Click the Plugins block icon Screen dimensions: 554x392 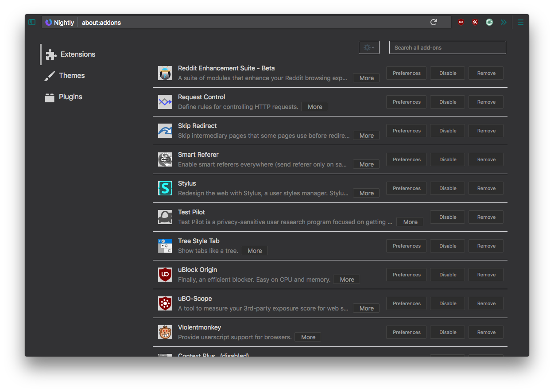tap(50, 97)
